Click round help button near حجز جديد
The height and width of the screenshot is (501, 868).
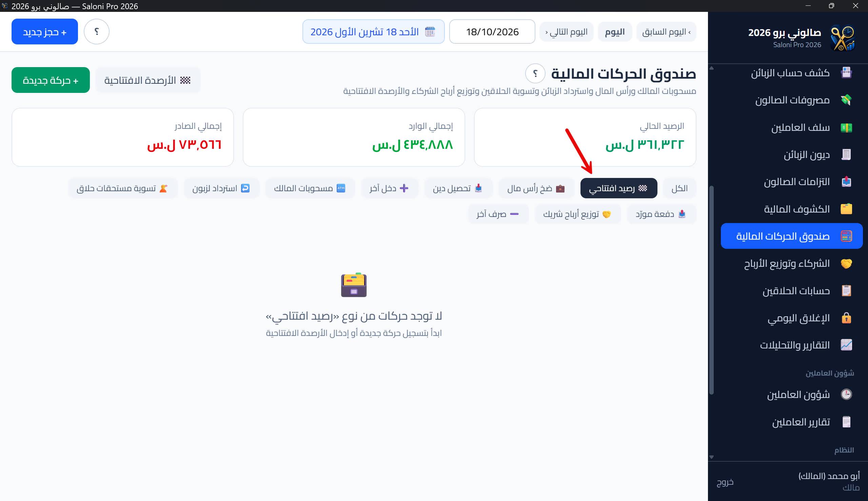point(97,32)
